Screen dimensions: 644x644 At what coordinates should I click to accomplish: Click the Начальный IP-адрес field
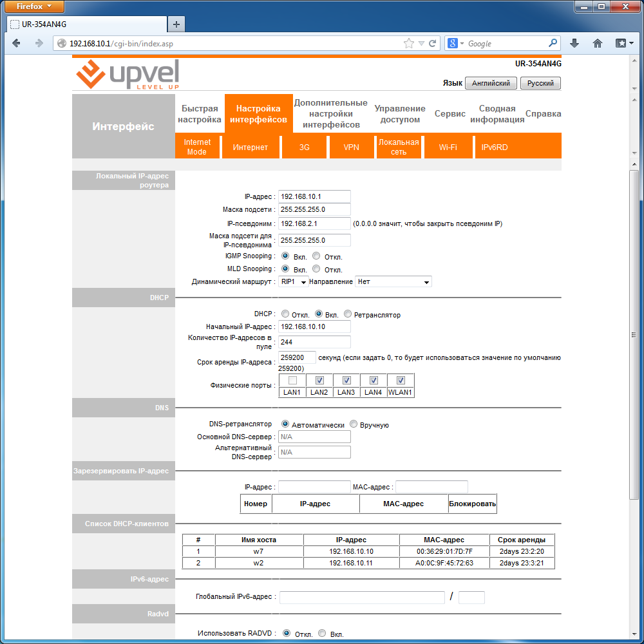(x=315, y=327)
